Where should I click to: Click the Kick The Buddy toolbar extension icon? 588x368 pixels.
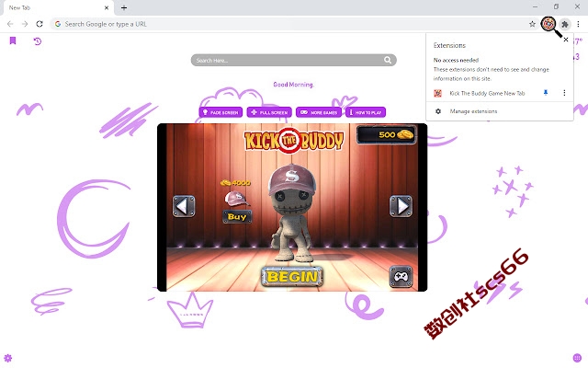point(548,24)
